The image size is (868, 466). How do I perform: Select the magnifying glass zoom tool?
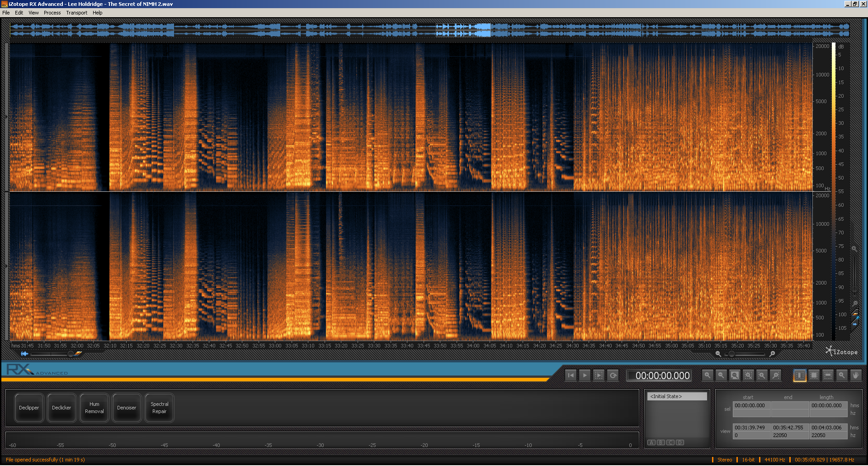pyautogui.click(x=842, y=376)
